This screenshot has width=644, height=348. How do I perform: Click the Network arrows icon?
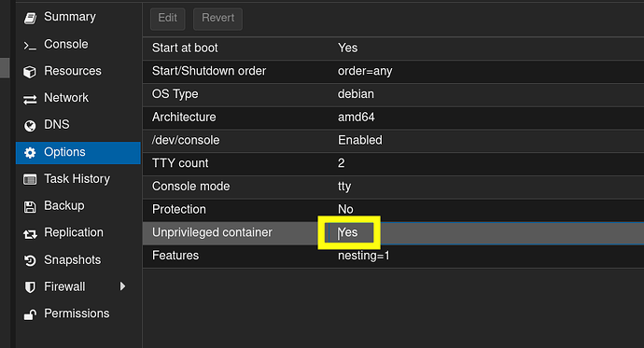click(x=30, y=99)
